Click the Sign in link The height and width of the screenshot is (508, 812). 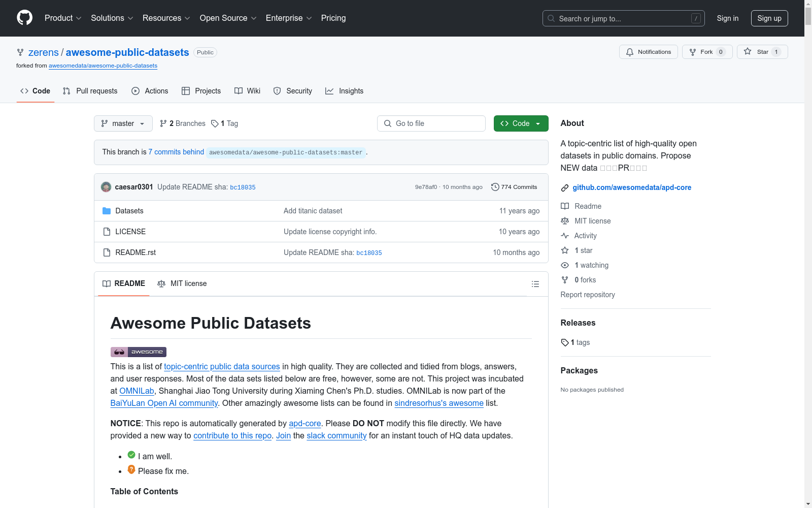[728, 18]
